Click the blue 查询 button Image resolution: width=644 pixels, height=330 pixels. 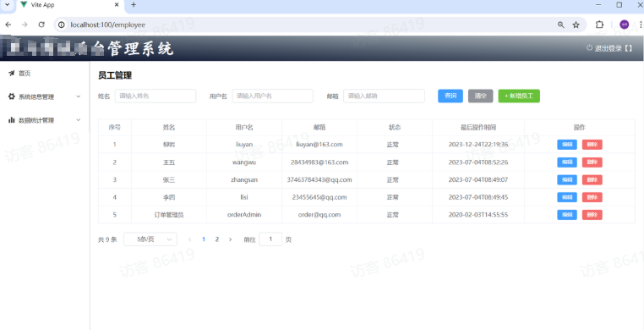[x=450, y=96]
